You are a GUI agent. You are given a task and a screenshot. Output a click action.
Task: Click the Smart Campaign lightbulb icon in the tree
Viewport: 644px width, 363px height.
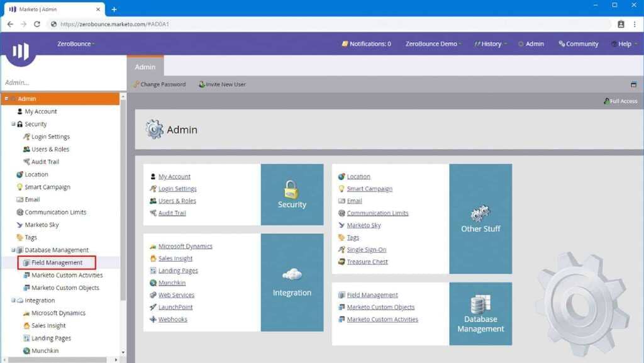pyautogui.click(x=19, y=187)
